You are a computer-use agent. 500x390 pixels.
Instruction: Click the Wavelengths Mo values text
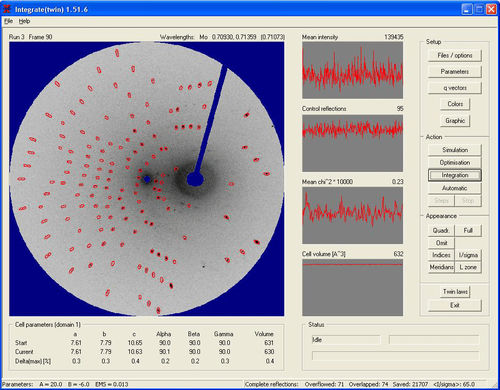click(222, 37)
